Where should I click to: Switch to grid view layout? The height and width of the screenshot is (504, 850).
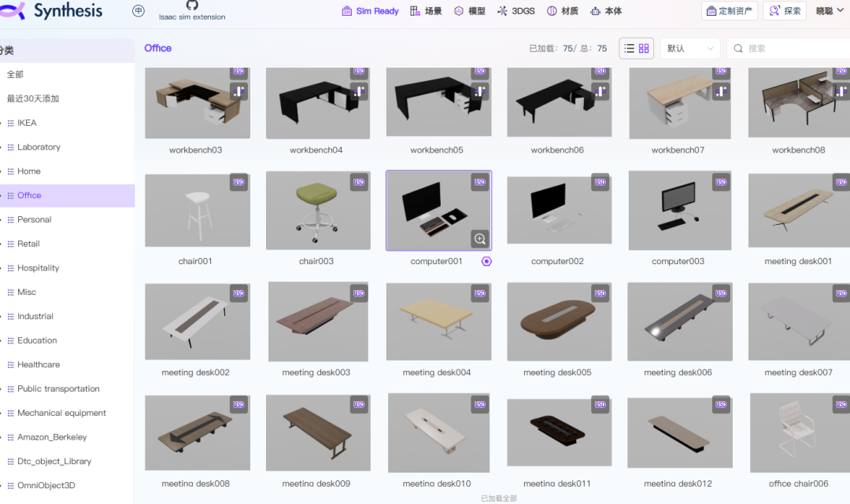pos(644,48)
